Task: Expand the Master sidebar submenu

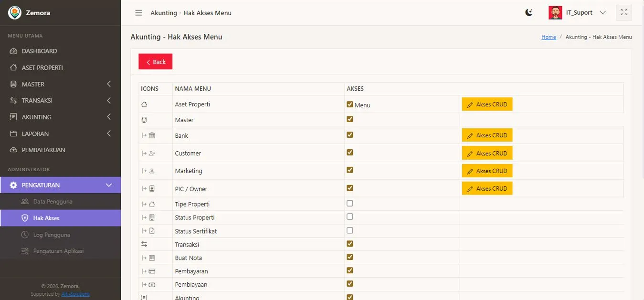Action: click(x=108, y=84)
